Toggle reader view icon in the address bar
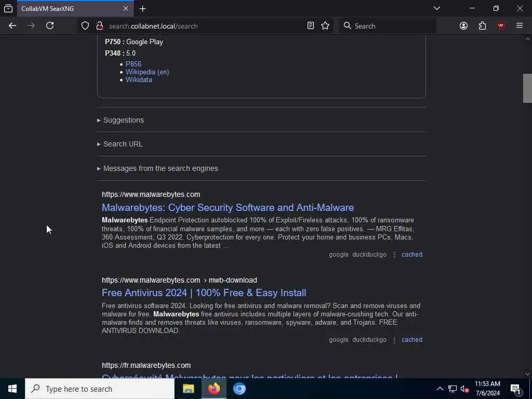The height and width of the screenshot is (399, 532). (311, 26)
